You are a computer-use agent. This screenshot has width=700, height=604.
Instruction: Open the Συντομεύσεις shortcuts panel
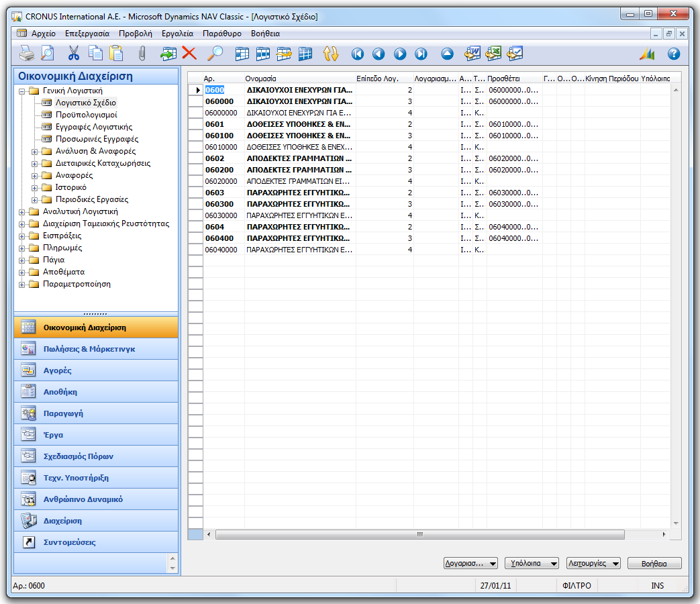(96, 542)
